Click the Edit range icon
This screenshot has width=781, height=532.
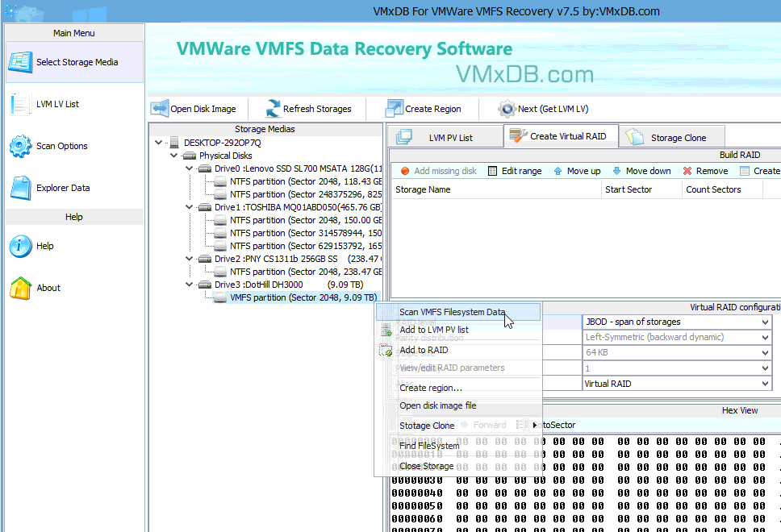493,171
